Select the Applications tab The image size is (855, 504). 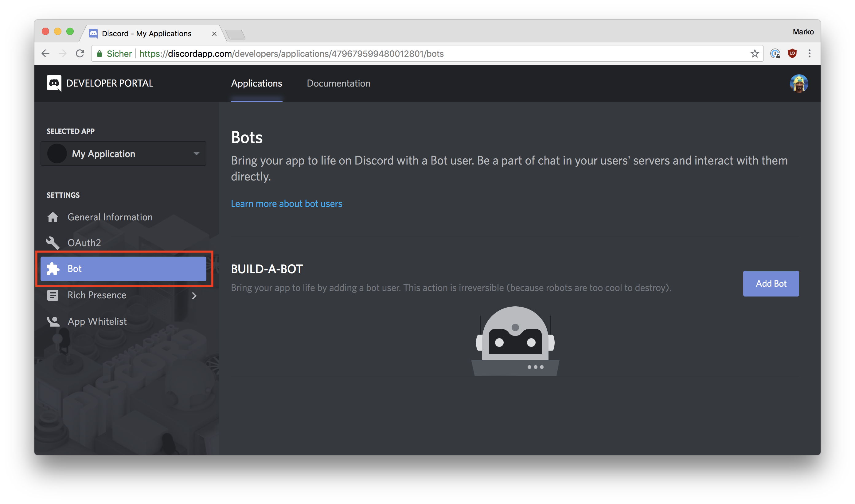click(x=256, y=83)
